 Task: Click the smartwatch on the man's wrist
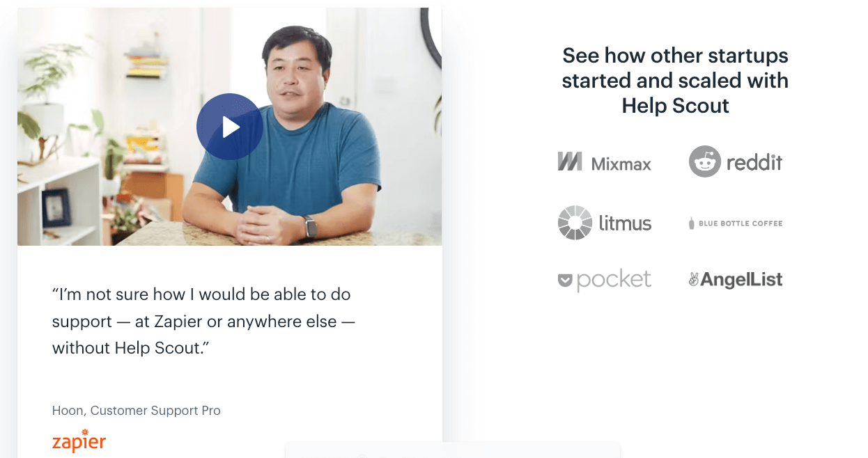310,226
